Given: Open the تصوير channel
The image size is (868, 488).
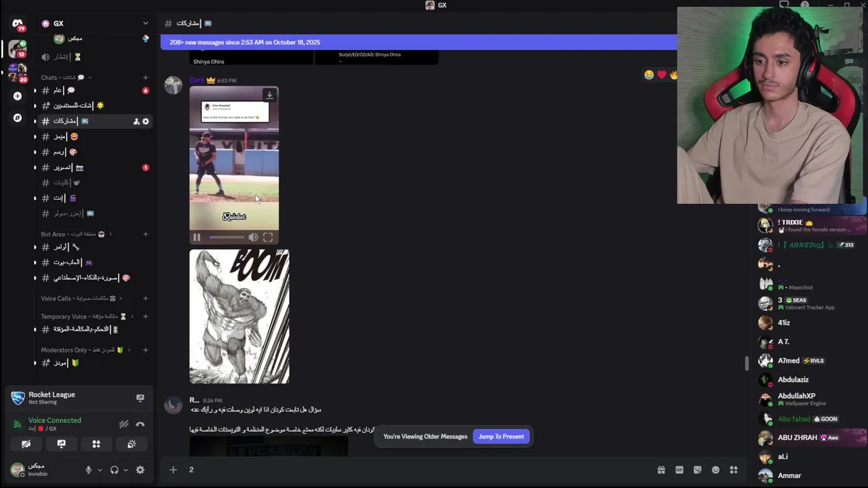Looking at the screenshot, I should 94,167.
